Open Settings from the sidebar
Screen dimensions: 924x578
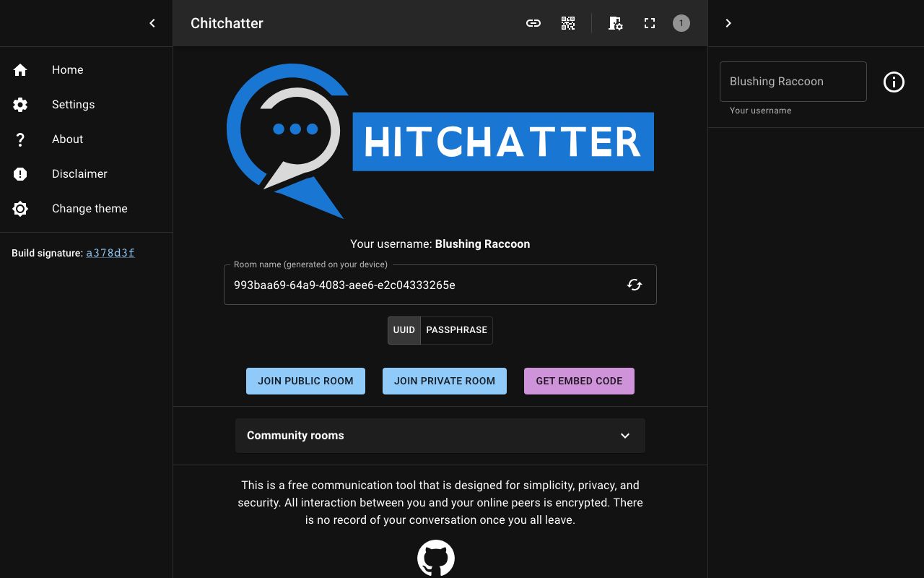click(x=87, y=105)
